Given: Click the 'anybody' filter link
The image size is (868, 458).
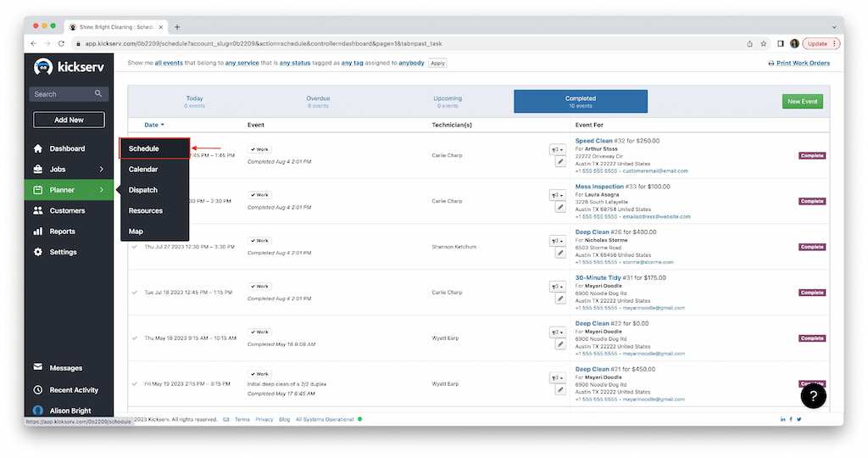Looking at the screenshot, I should 411,63.
